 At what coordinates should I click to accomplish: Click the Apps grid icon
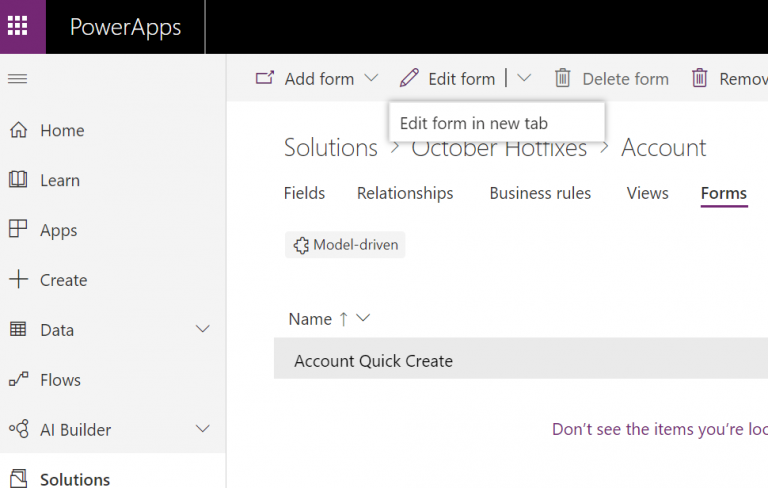pos(18,229)
